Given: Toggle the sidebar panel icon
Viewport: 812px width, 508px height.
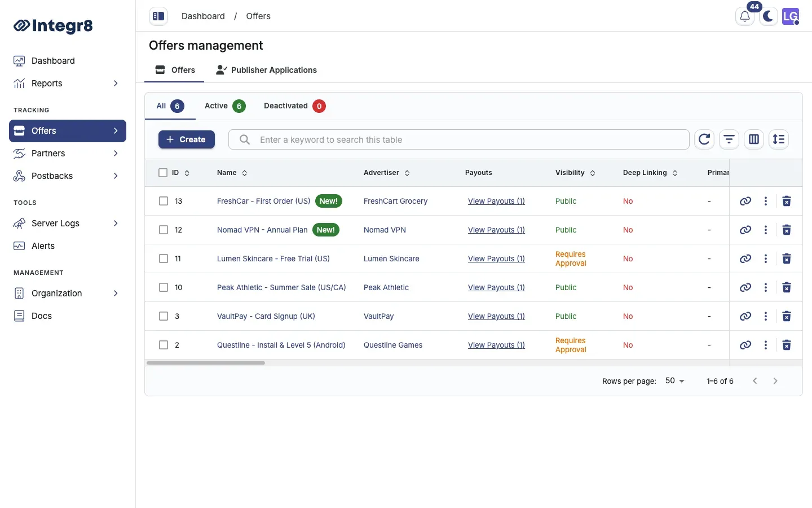Looking at the screenshot, I should pos(158,16).
